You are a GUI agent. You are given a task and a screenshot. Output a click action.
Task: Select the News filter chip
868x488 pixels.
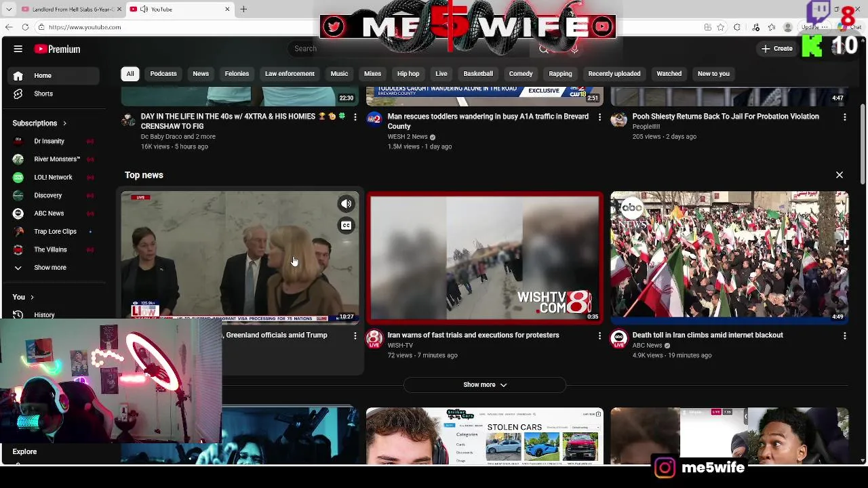[x=201, y=73]
